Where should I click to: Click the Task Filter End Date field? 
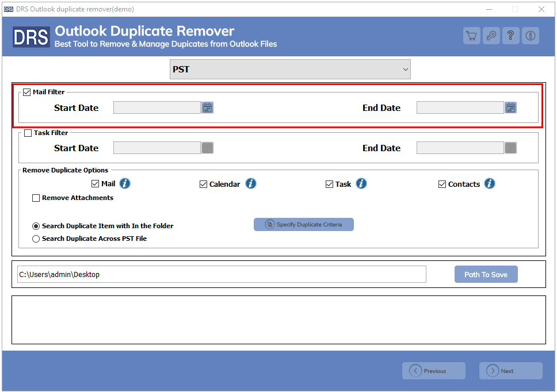[x=460, y=148]
